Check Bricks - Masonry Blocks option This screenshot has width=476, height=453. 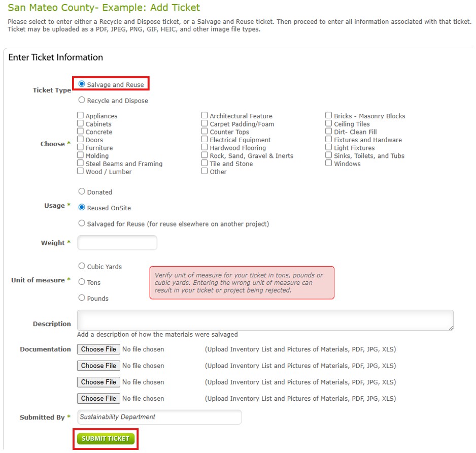click(329, 116)
